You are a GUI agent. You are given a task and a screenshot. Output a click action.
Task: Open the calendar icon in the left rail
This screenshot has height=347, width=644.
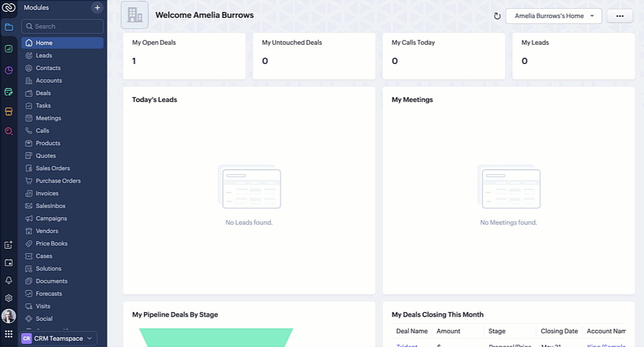9,263
